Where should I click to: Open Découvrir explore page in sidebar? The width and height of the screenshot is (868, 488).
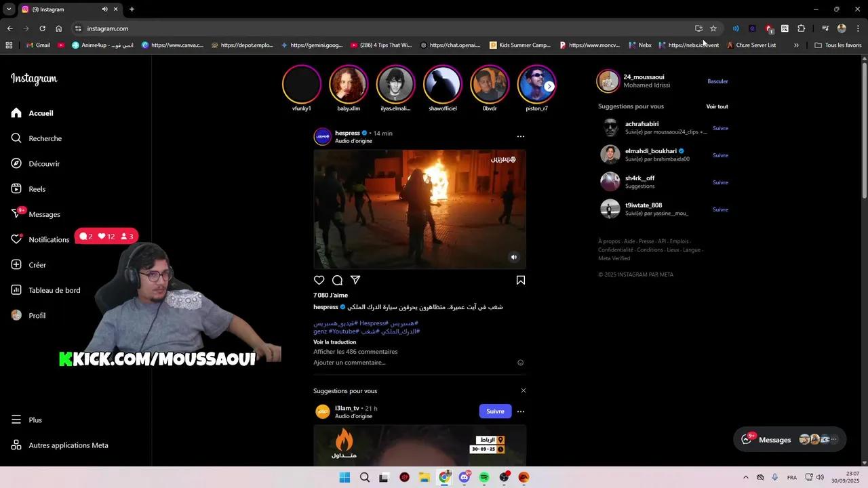(x=43, y=164)
